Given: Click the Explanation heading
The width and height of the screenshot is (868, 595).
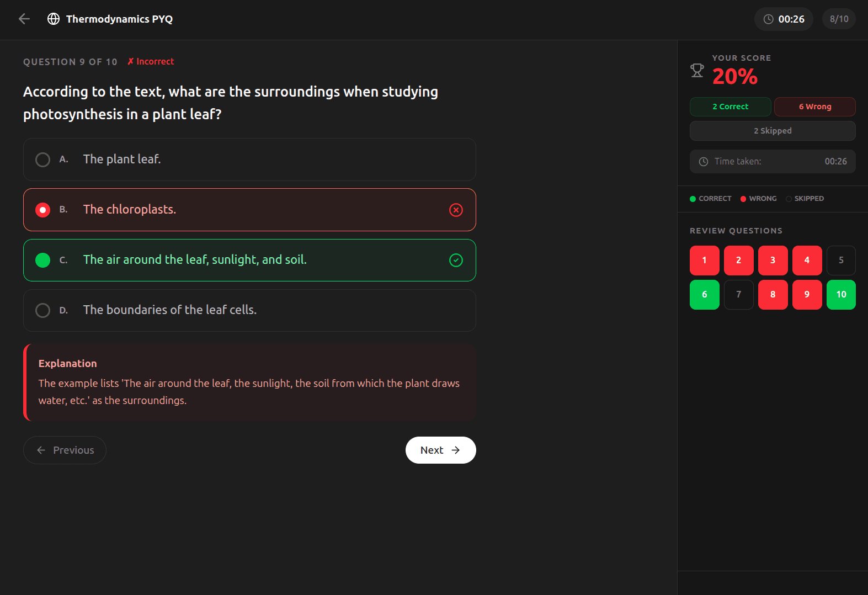Looking at the screenshot, I should (68, 364).
